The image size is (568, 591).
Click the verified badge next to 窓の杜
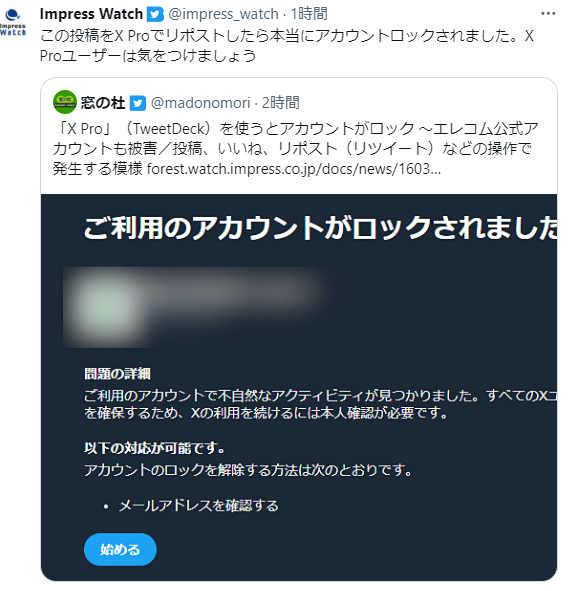(x=138, y=103)
